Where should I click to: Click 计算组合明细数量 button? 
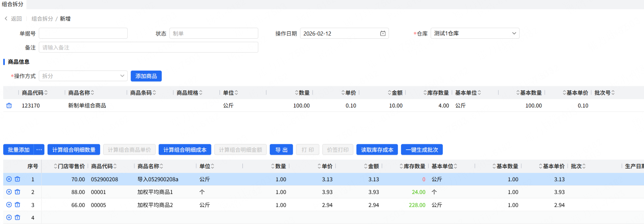click(x=74, y=150)
